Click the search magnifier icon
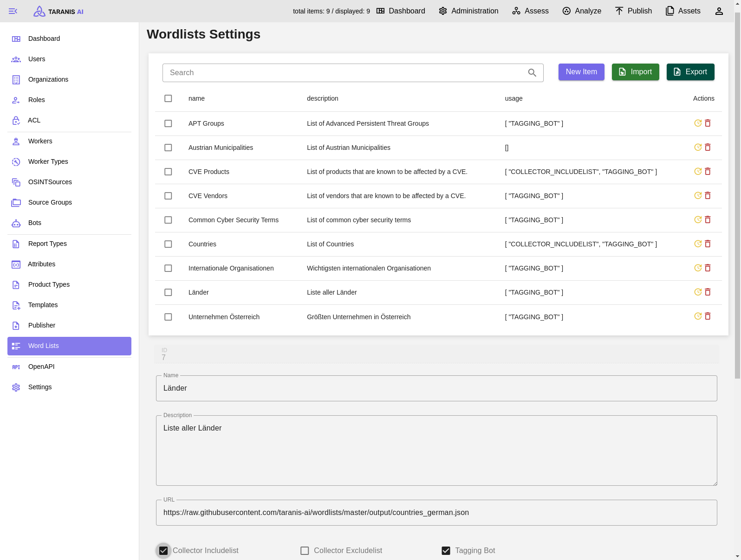Image resolution: width=741 pixels, height=560 pixels. (532, 73)
